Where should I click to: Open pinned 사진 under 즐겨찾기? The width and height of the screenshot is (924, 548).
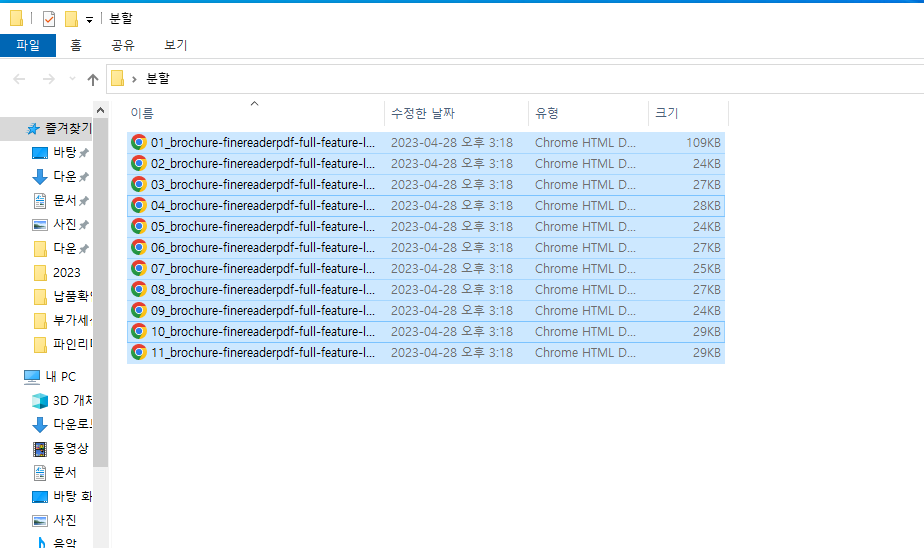[x=59, y=225]
